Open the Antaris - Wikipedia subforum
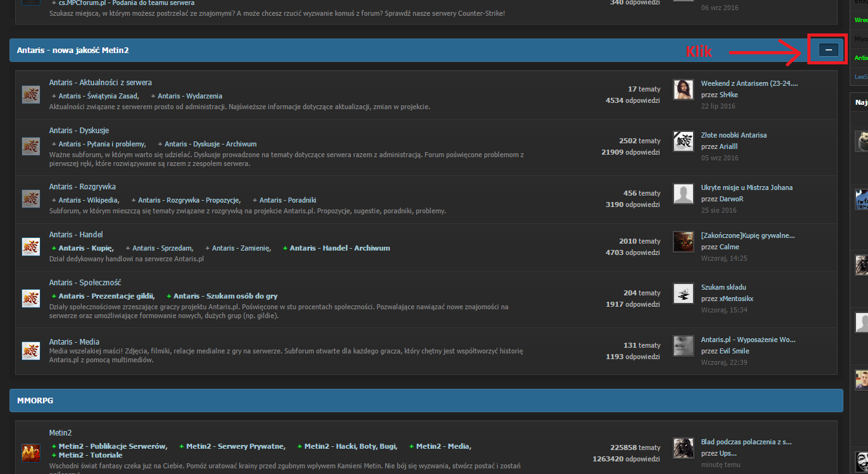The width and height of the screenshot is (868, 474). pyautogui.click(x=88, y=200)
